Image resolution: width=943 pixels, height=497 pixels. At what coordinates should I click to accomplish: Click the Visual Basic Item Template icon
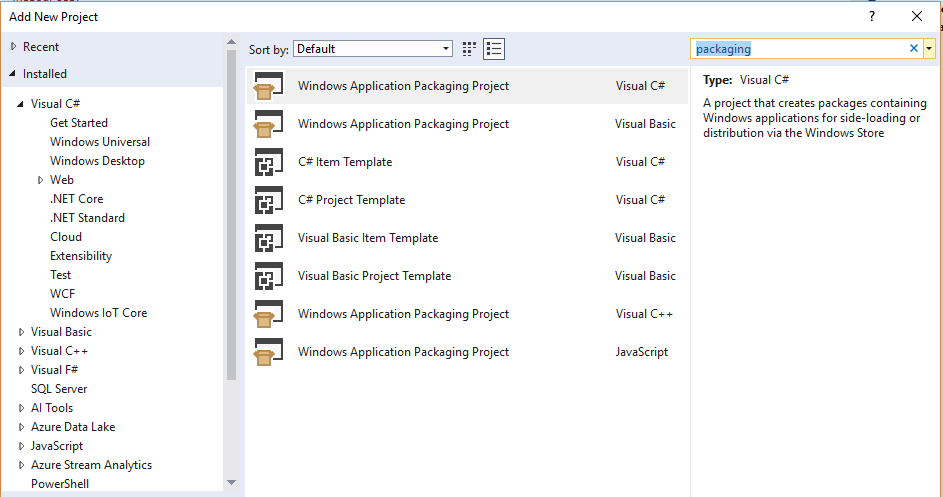(x=268, y=238)
